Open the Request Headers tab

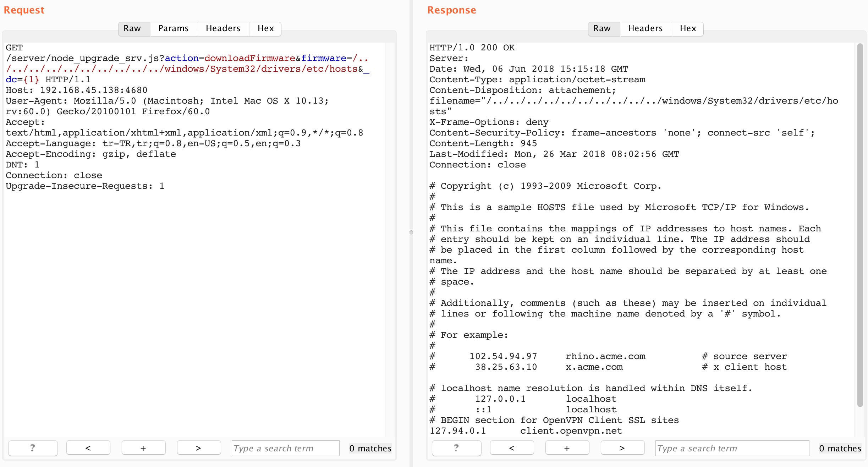223,28
